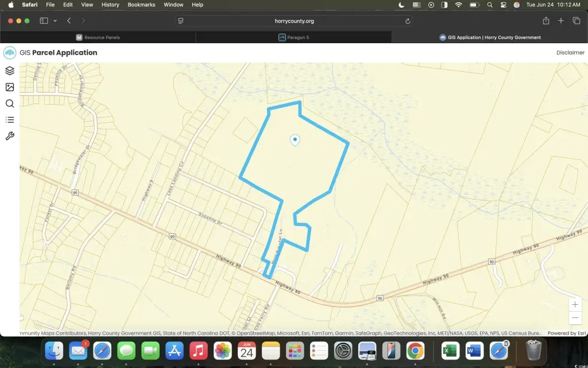Zoom out on the map
The image size is (588, 368).
pos(575,318)
